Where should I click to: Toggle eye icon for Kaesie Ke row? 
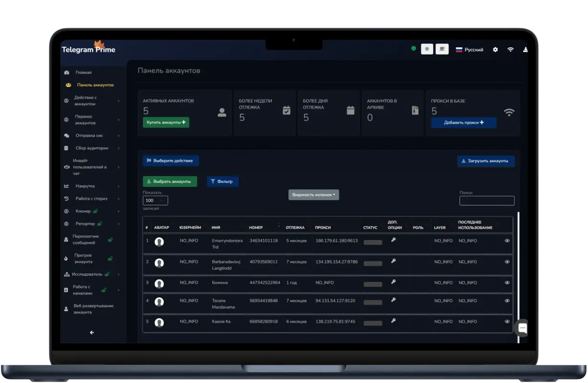tap(507, 322)
